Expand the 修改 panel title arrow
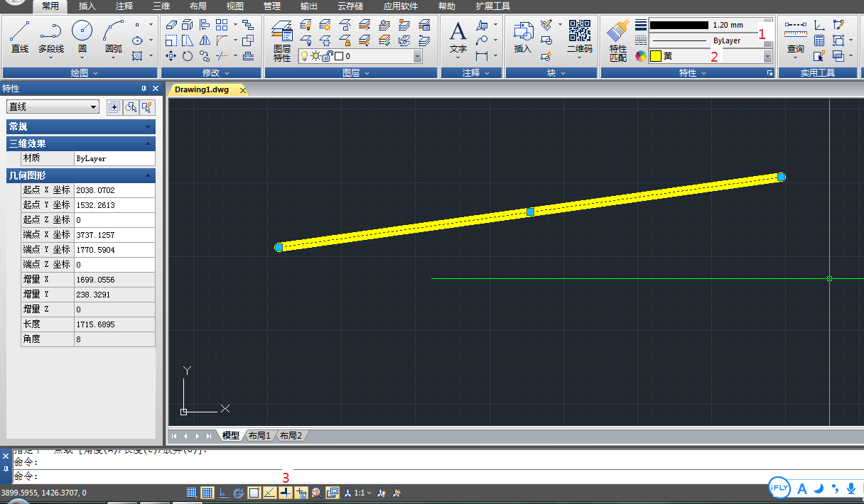Viewport: 864px width, 504px height. pyautogui.click(x=227, y=73)
